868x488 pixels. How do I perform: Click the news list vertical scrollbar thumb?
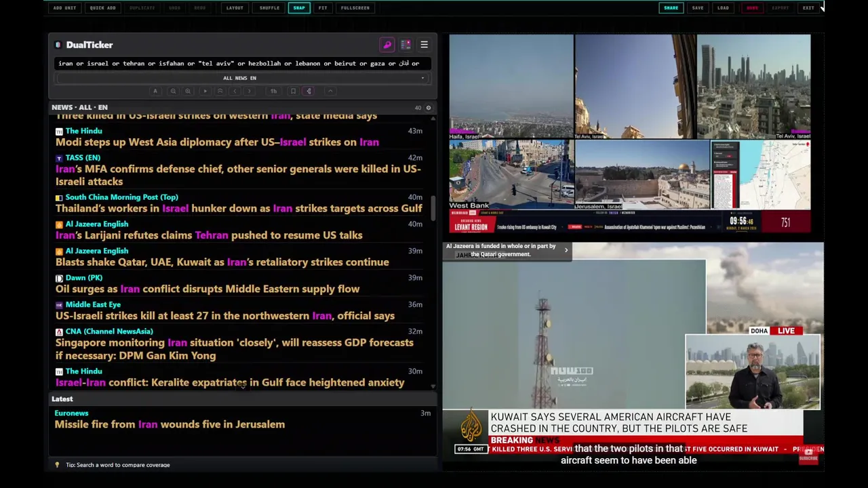click(433, 208)
